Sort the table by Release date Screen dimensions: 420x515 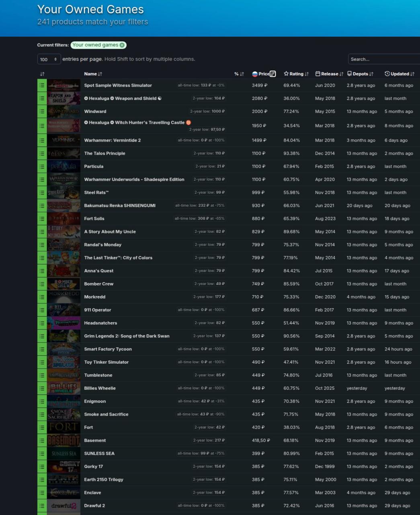[329, 74]
